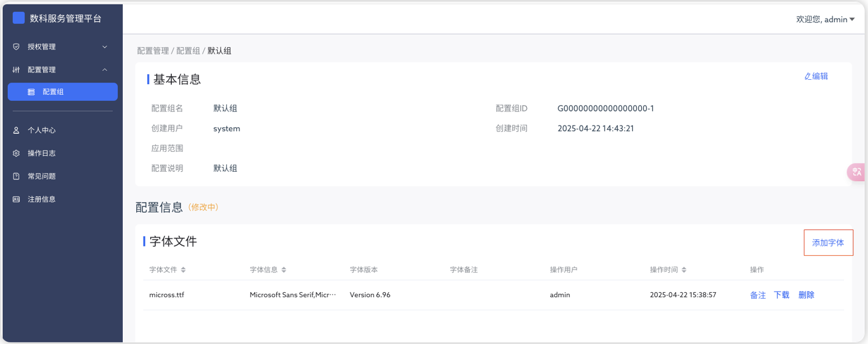Sort table by 字体信息 column
This screenshot has height=344, width=868.
284,270
